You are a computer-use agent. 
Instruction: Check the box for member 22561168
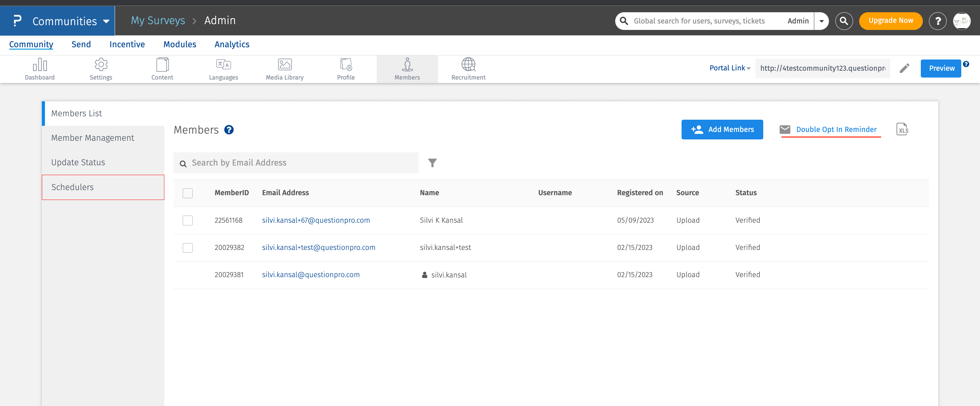tap(187, 220)
